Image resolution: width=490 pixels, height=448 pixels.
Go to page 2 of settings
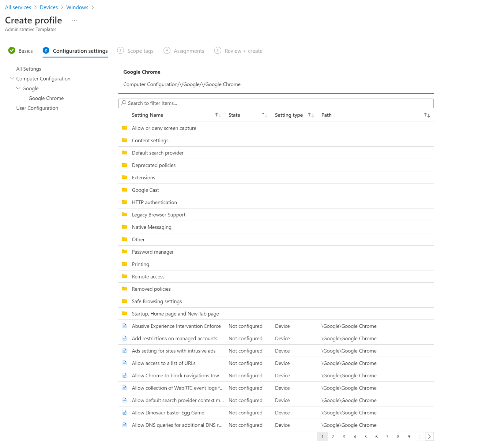click(x=333, y=437)
